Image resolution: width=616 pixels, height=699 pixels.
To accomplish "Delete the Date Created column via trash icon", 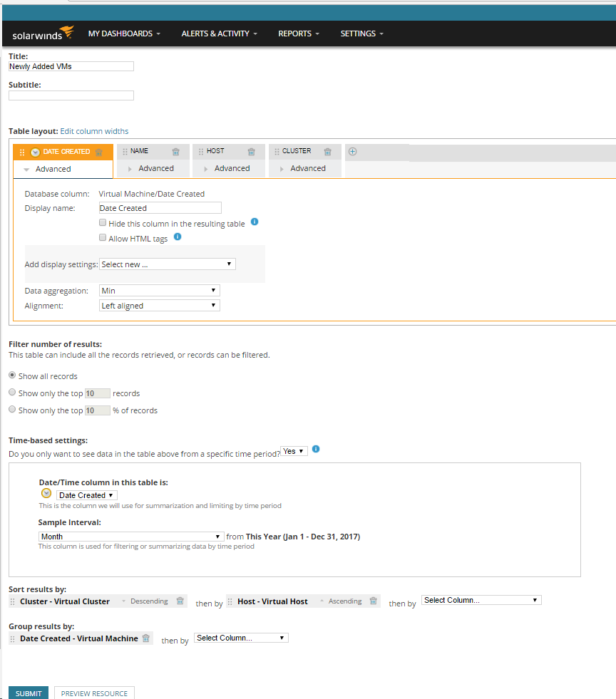I will click(x=99, y=152).
